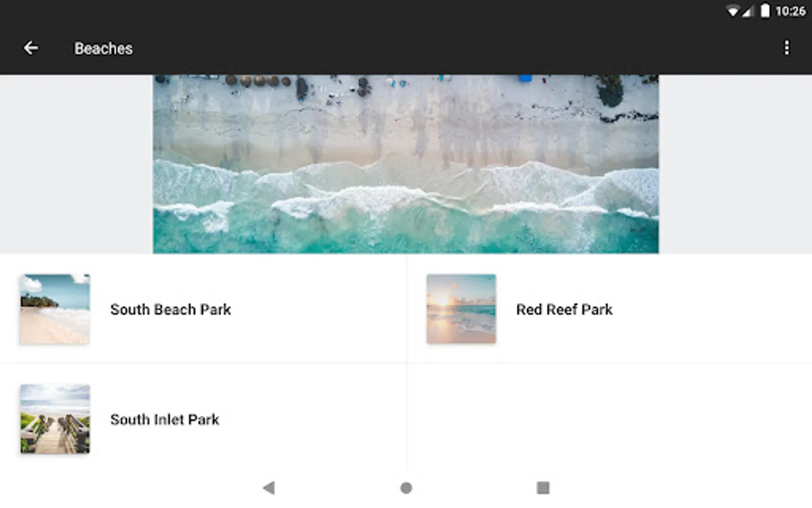The width and height of the screenshot is (812, 508).
Task: Select the Red Reef Park label
Action: tap(564, 309)
